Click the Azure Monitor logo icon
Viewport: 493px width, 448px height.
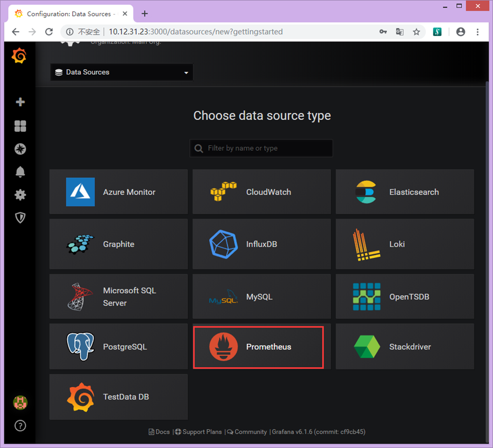[x=81, y=192]
